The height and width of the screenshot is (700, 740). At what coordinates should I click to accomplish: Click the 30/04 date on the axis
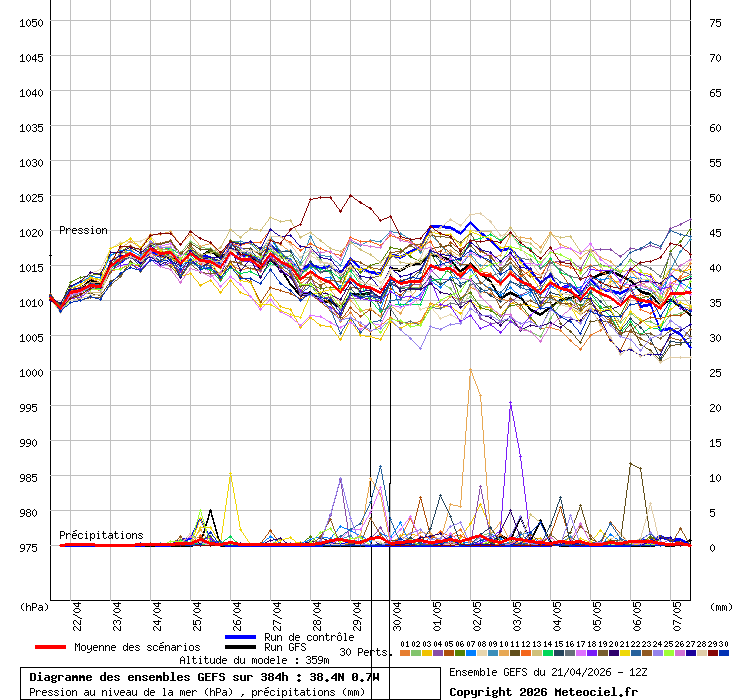coord(397,611)
